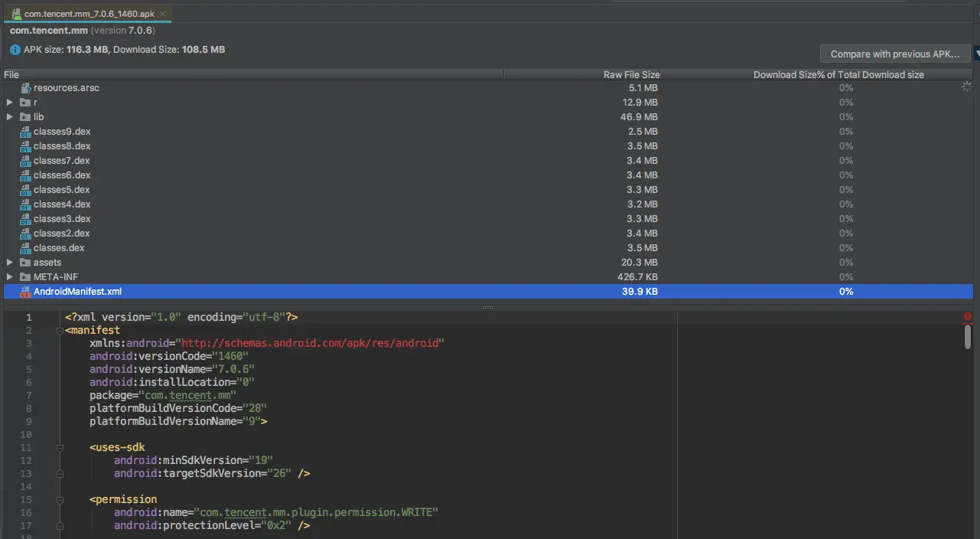
Task: Select the classes3.dex entry
Action: (62, 219)
